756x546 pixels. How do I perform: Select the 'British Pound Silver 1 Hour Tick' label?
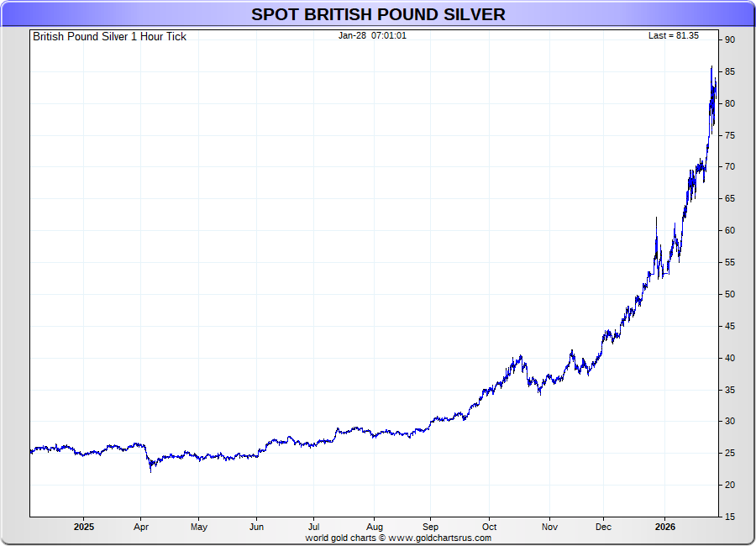pyautogui.click(x=109, y=37)
